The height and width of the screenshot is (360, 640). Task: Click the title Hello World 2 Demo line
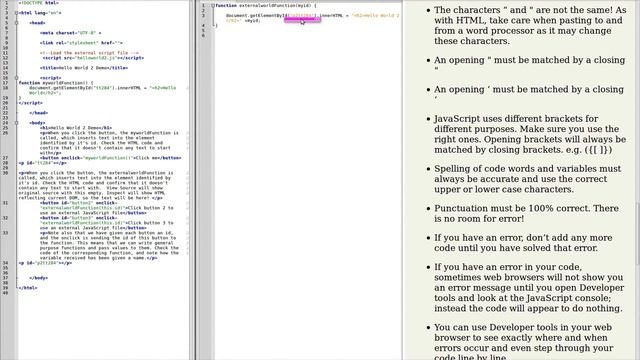[84, 68]
